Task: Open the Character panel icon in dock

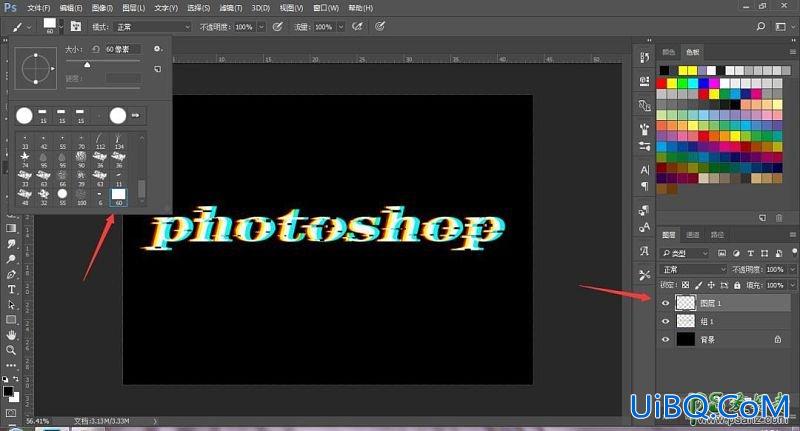Action: point(644,170)
